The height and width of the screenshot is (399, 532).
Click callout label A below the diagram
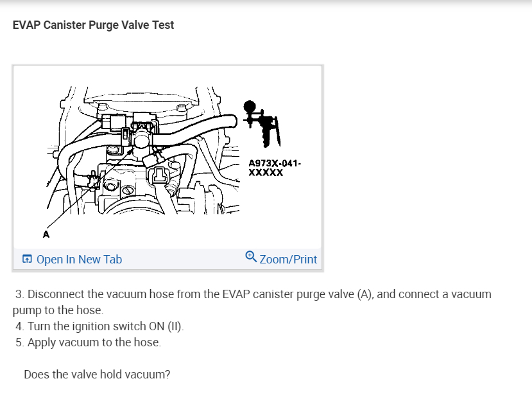[x=46, y=235]
